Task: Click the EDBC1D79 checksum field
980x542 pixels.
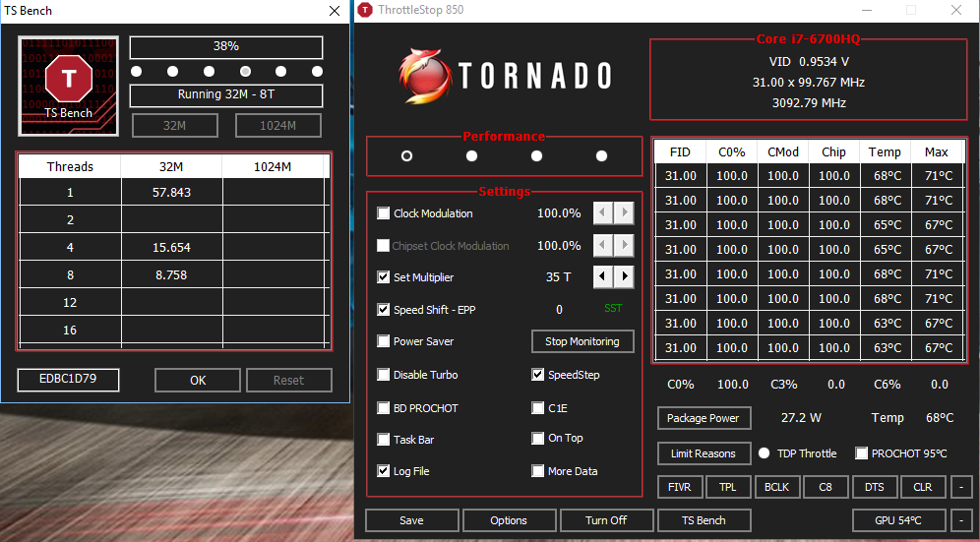Action: coord(68,379)
